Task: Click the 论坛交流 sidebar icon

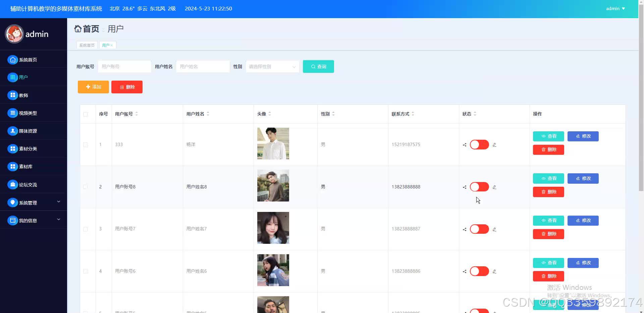Action: point(12,185)
